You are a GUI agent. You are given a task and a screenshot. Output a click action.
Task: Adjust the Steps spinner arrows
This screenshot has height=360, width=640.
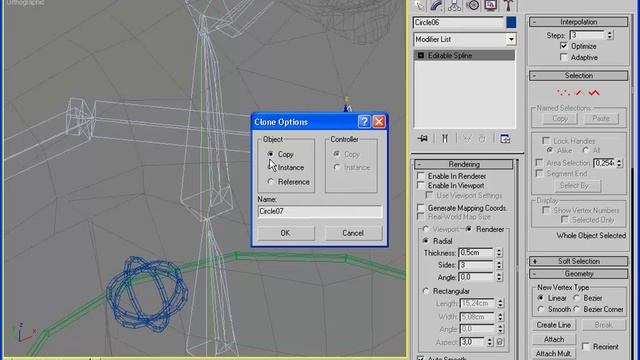tap(610, 35)
